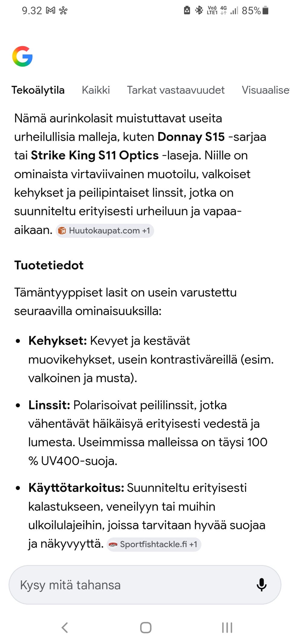
Task: Tap the microphone icon for voice search
Action: [261, 585]
